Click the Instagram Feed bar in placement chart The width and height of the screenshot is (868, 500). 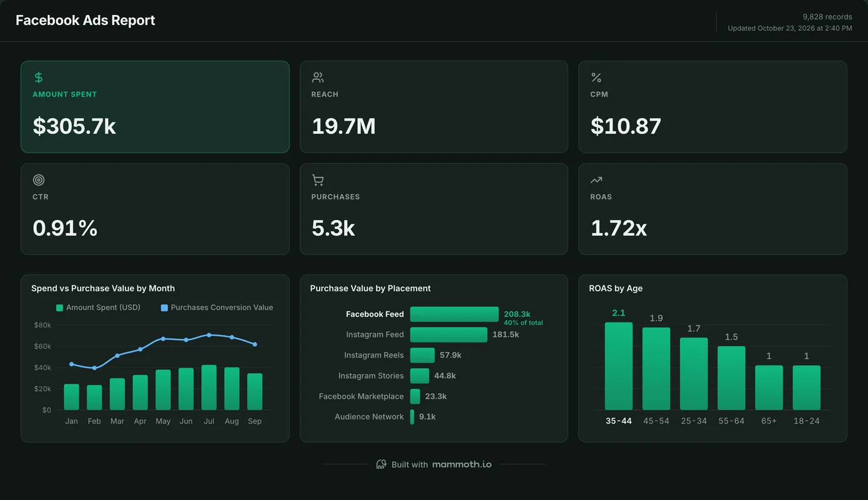(x=448, y=335)
